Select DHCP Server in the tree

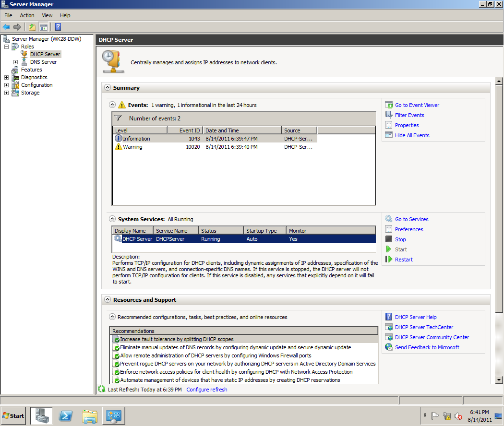(45, 54)
